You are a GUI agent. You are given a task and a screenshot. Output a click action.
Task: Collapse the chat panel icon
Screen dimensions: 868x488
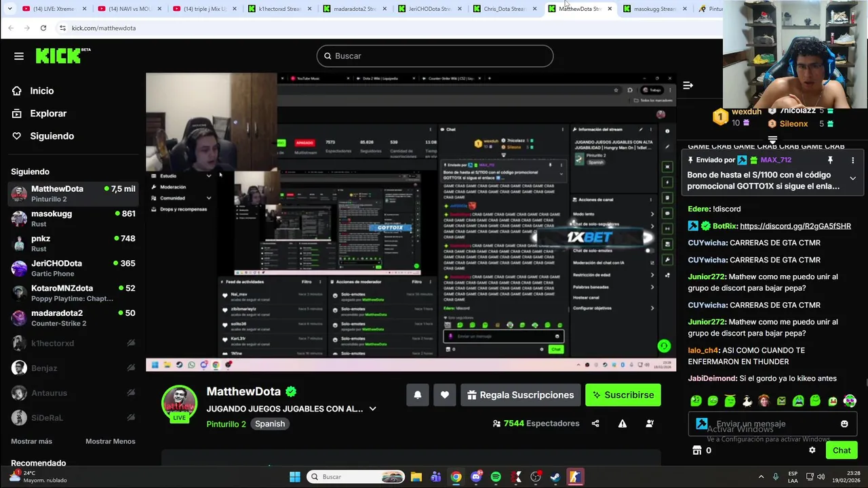pyautogui.click(x=688, y=85)
